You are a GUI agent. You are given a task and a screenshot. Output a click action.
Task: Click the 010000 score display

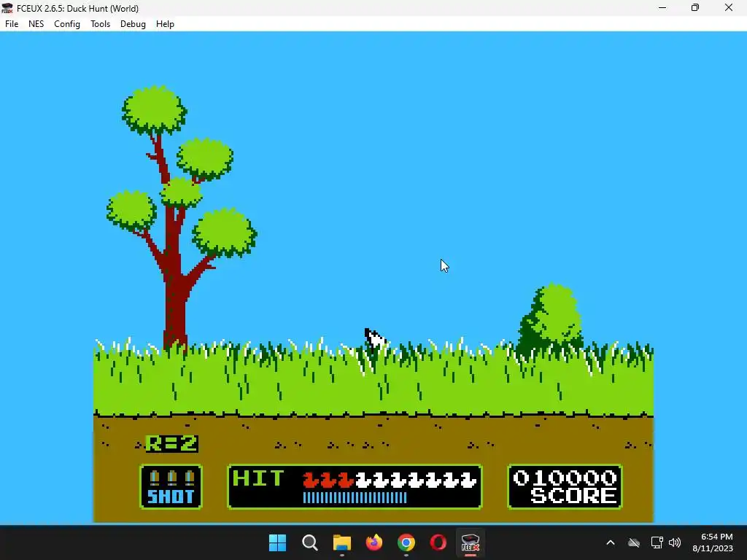[x=565, y=478]
